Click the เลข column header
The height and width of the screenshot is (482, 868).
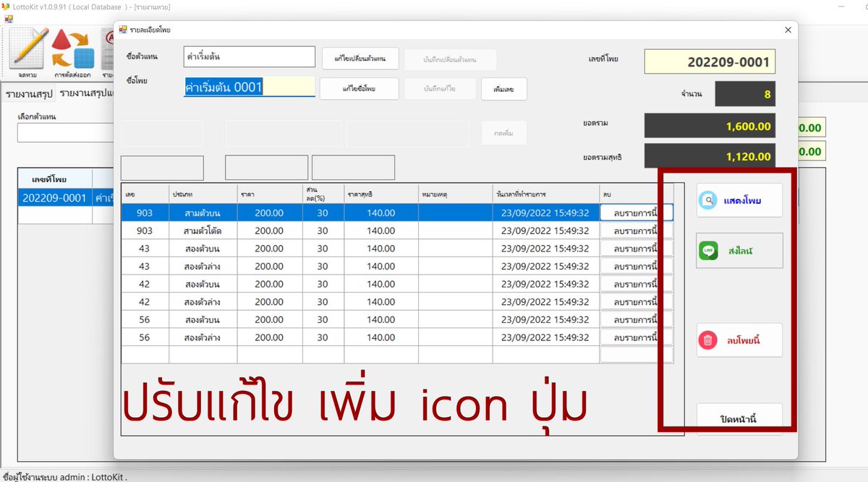(145, 194)
